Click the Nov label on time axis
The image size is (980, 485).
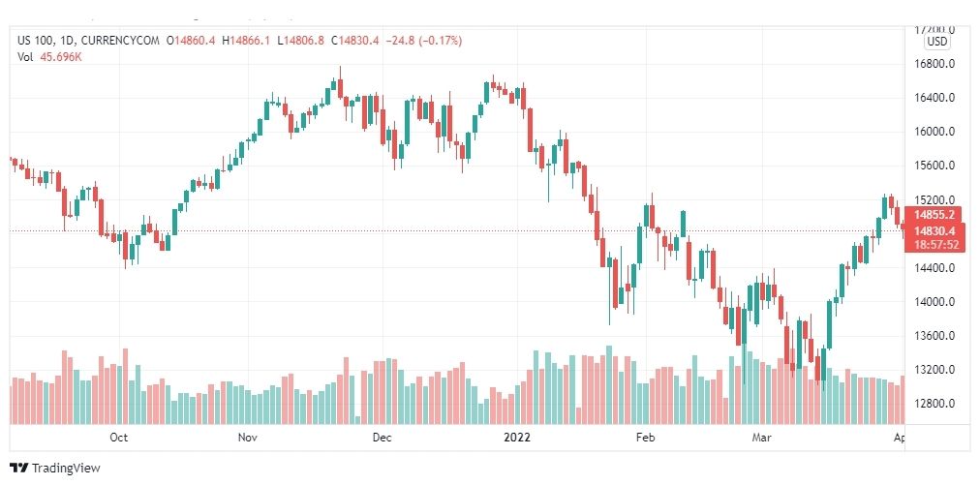point(248,438)
